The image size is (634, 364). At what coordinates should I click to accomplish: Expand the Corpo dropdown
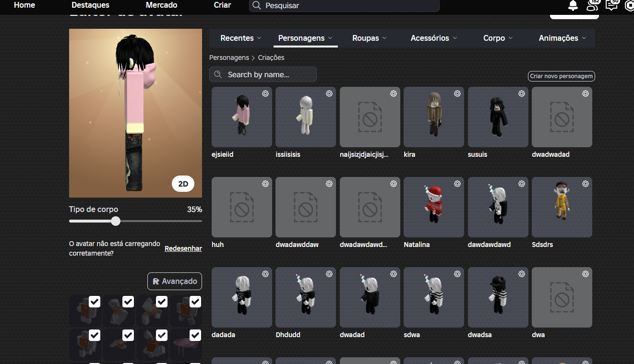pyautogui.click(x=498, y=38)
